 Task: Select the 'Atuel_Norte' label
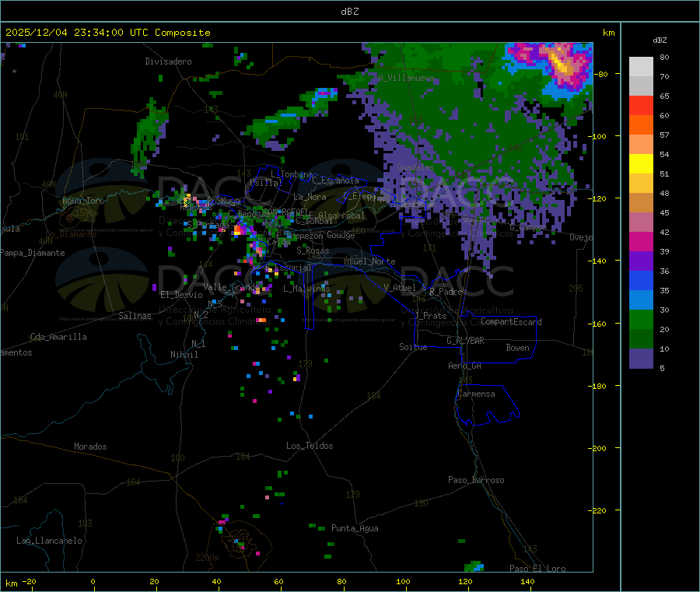pyautogui.click(x=369, y=261)
